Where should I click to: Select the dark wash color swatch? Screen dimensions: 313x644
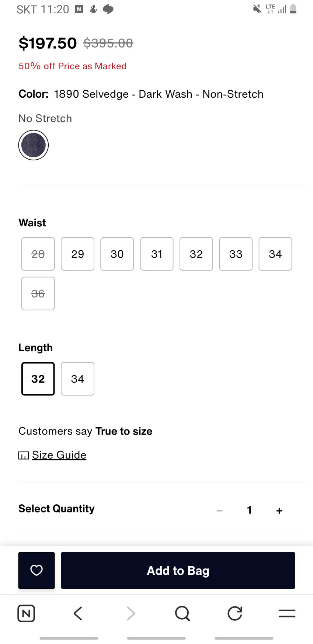pos(34,145)
